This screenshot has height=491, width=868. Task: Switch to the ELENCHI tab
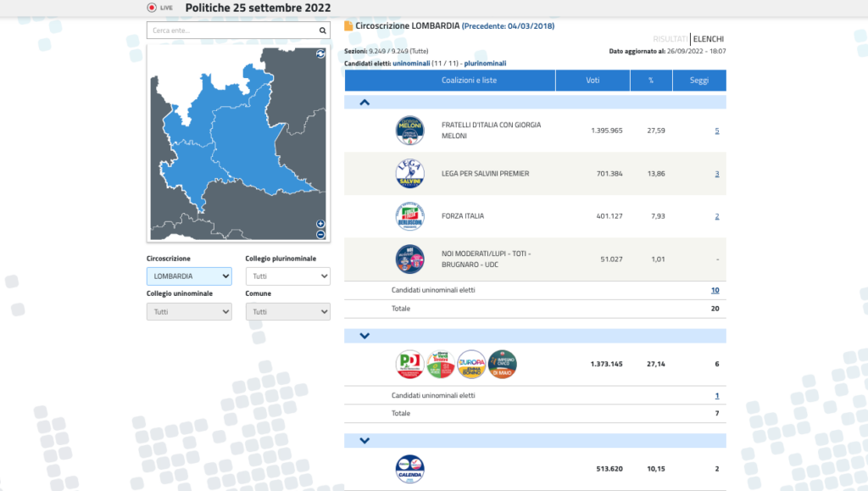[x=708, y=39]
